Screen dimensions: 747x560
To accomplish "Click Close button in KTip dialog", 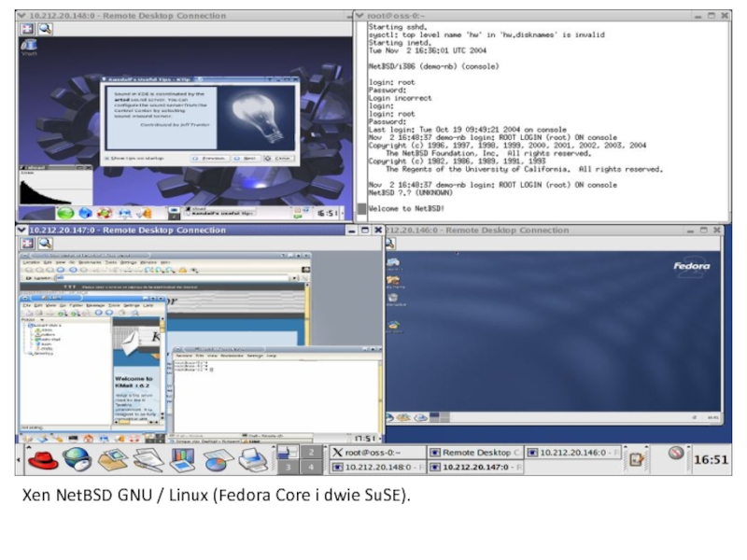I will [278, 158].
